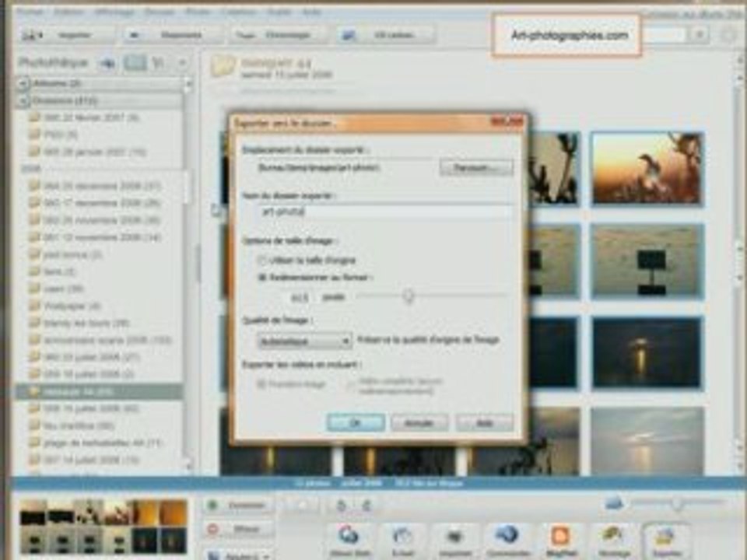Click the thumbnail zoom slider at bottom right
This screenshot has width=747, height=560.
(x=677, y=502)
